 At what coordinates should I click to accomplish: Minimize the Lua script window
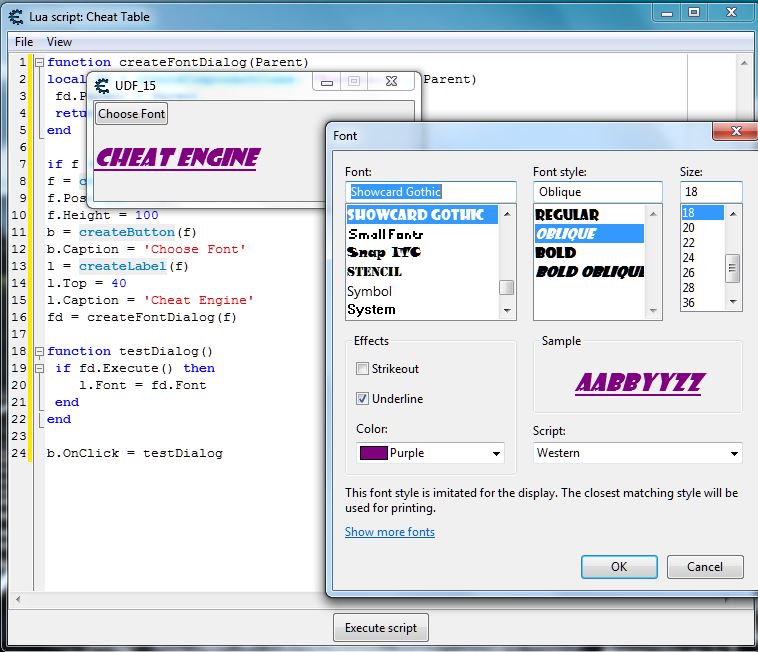coord(667,13)
